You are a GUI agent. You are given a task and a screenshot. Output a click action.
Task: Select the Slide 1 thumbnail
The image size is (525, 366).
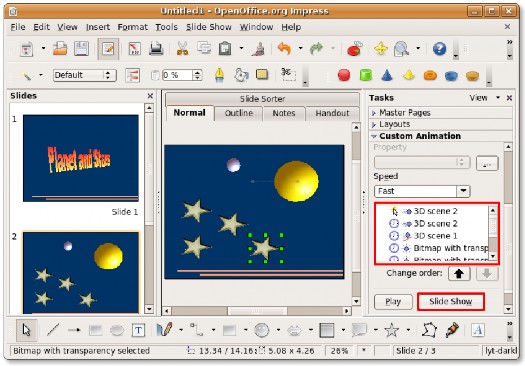81,158
